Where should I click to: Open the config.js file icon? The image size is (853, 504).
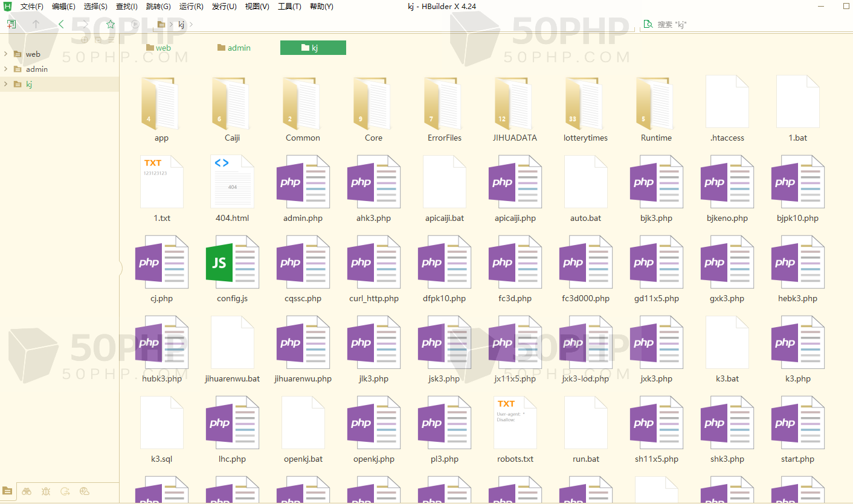point(232,263)
